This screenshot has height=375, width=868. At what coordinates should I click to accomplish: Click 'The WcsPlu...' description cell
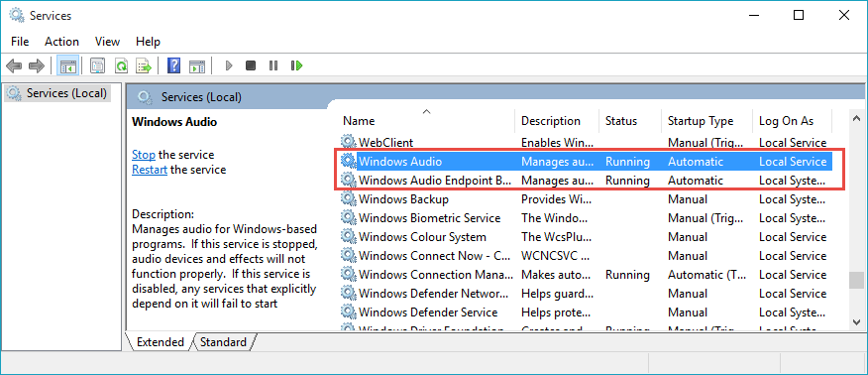555,236
